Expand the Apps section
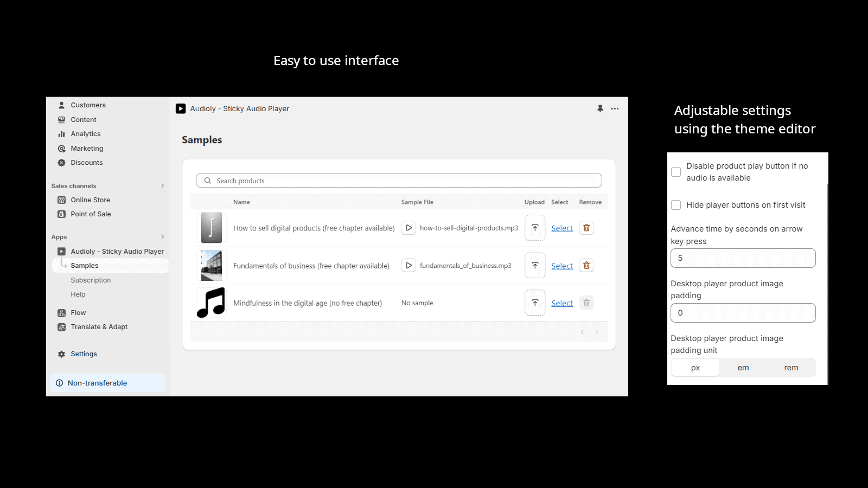 (x=162, y=236)
